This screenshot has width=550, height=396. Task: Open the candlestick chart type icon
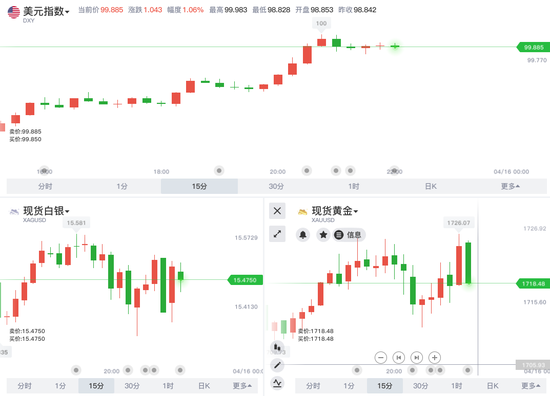pyautogui.click(x=277, y=348)
